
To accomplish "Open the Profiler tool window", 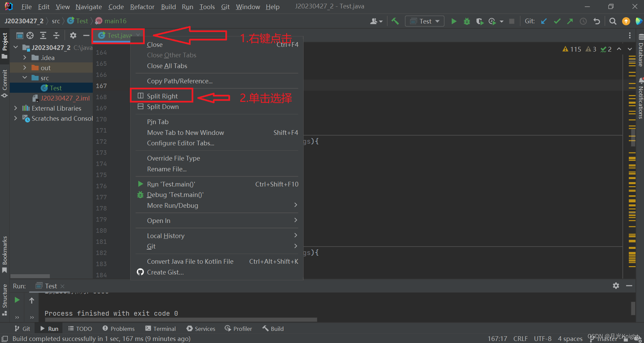I will click(239, 328).
